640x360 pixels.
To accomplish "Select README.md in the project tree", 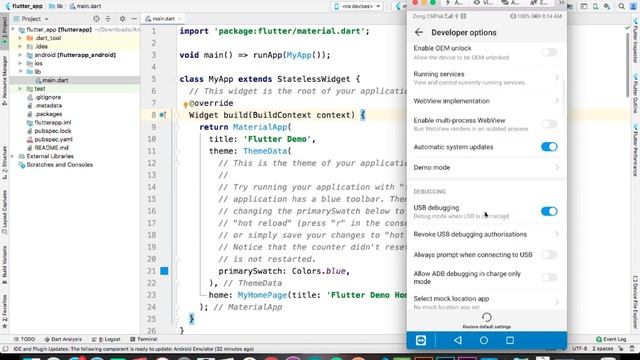I will [x=51, y=148].
